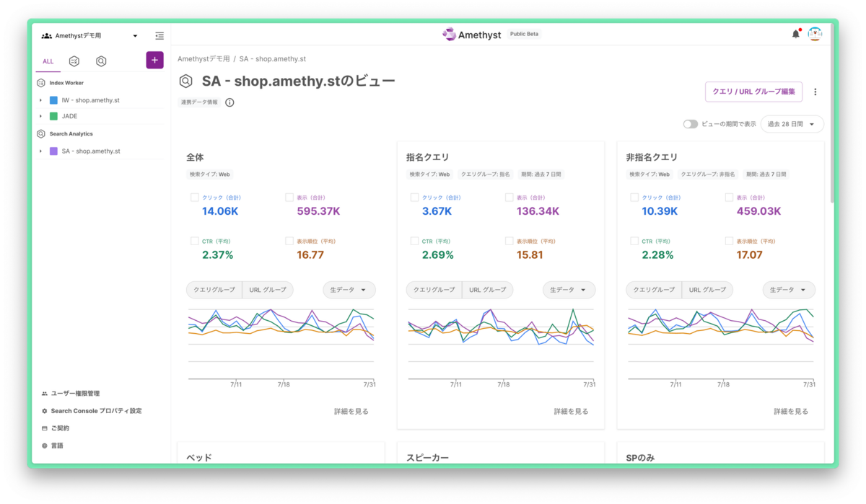866x504 pixels.
Task: Select クエリグループ in 指名クエリ card
Action: (x=434, y=290)
